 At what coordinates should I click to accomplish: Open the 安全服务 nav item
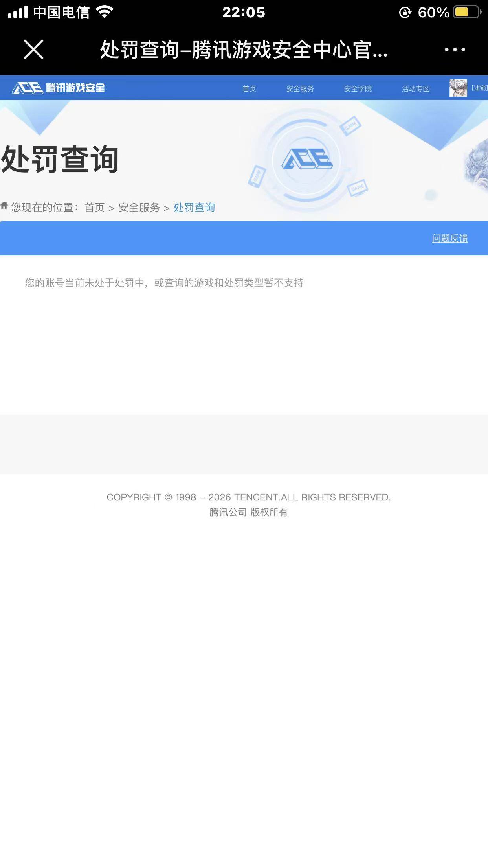(300, 89)
